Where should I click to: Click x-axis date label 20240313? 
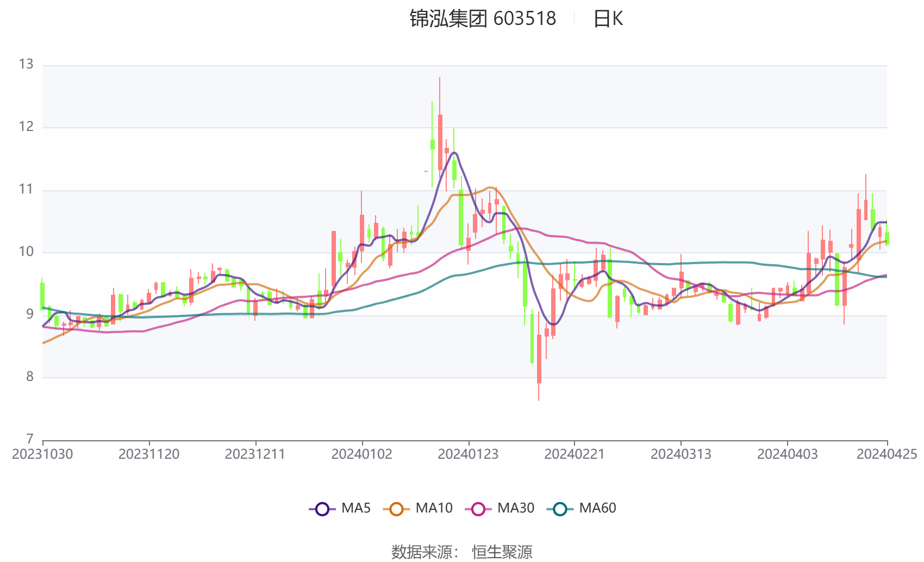[681, 454]
